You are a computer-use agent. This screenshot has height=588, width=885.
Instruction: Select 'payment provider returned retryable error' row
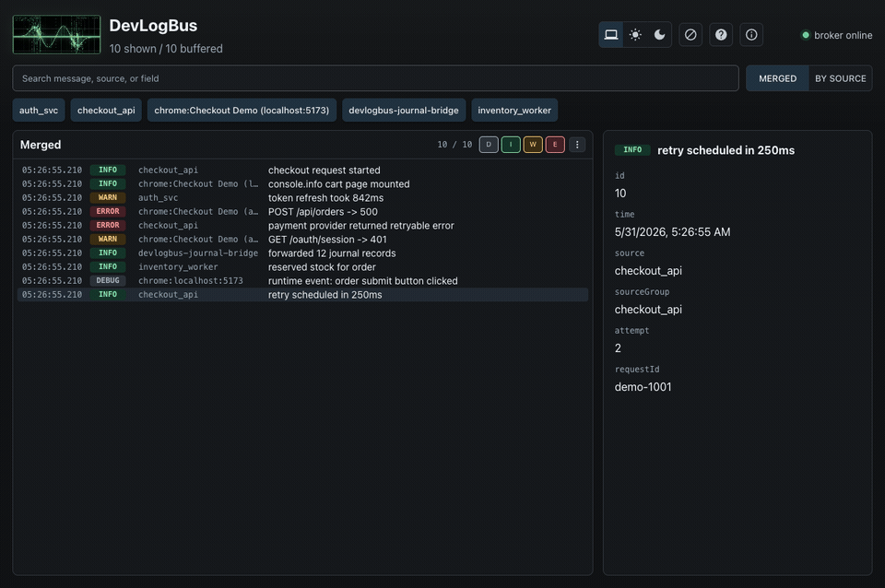pos(302,226)
